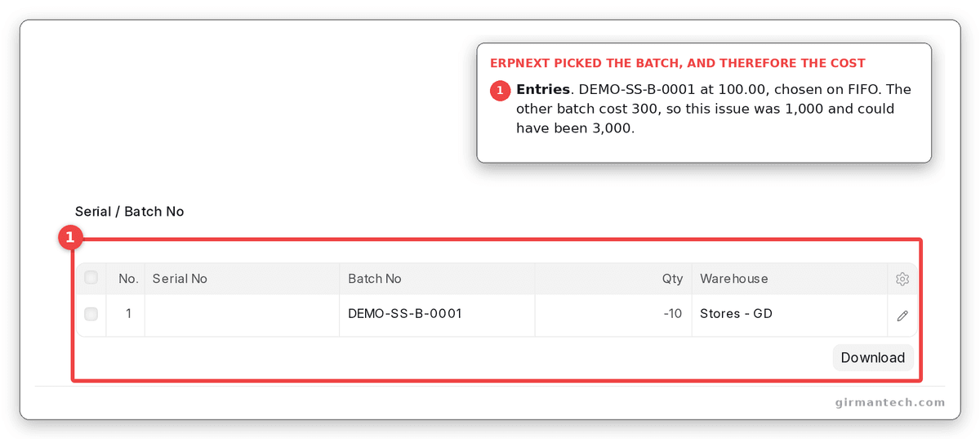Image resolution: width=980 pixels, height=439 pixels.
Task: Click the Batch No cell DEMO-SS-B-0001
Action: pos(437,315)
